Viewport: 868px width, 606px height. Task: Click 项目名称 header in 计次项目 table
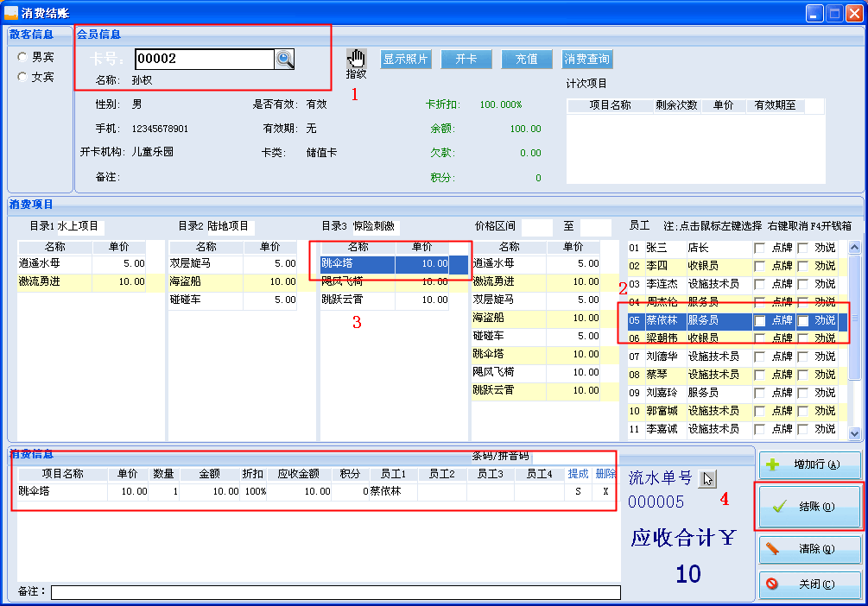pyautogui.click(x=610, y=105)
